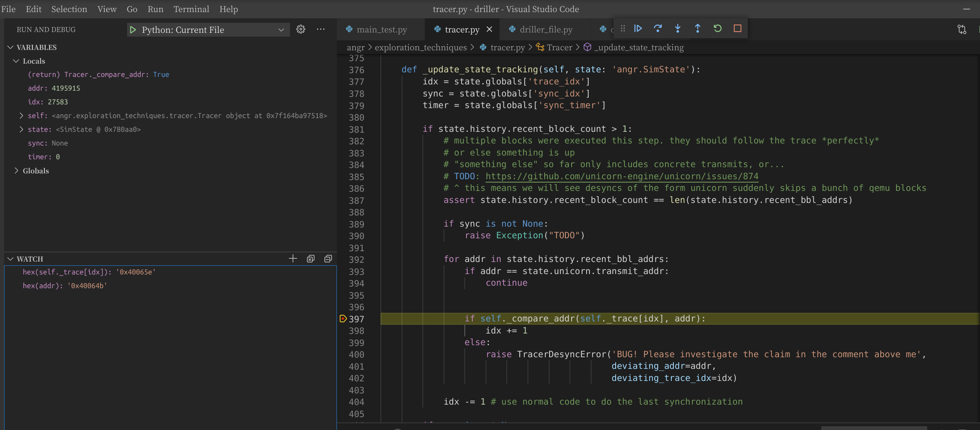Open the Selection menu
This screenshot has width=980, height=430.
[69, 9]
